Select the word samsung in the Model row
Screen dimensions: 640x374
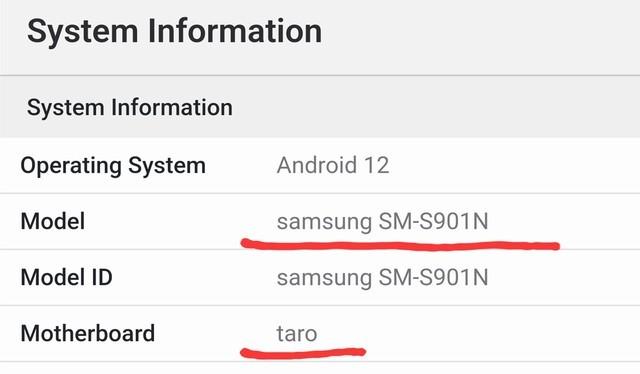(x=324, y=223)
